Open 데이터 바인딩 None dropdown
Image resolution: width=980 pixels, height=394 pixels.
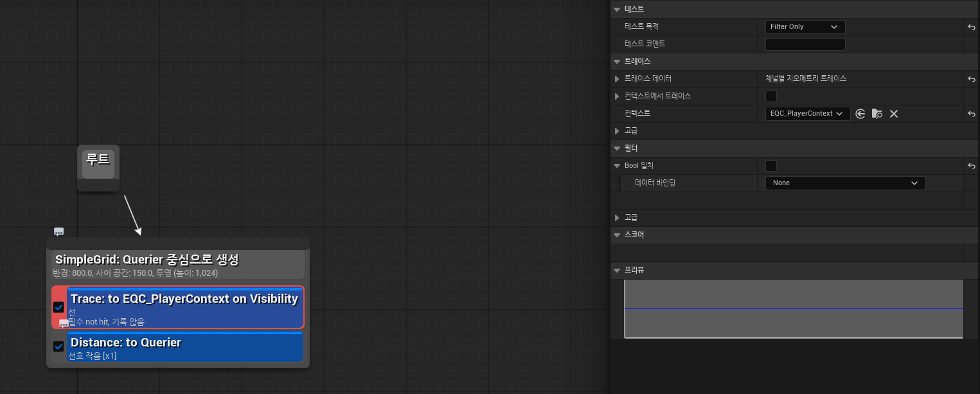coord(845,183)
